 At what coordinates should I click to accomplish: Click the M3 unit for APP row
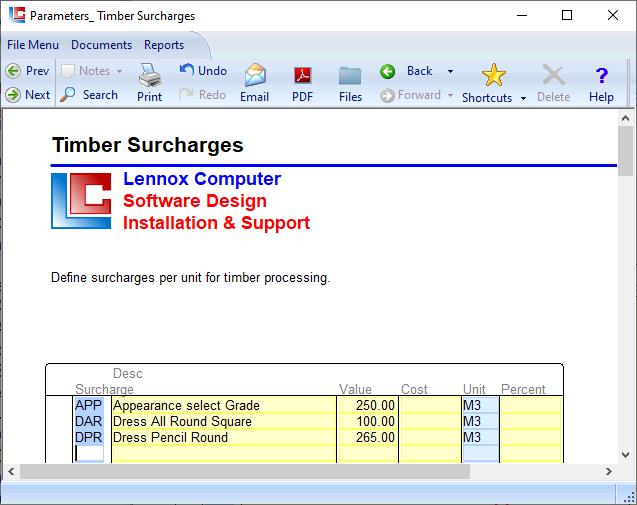480,405
